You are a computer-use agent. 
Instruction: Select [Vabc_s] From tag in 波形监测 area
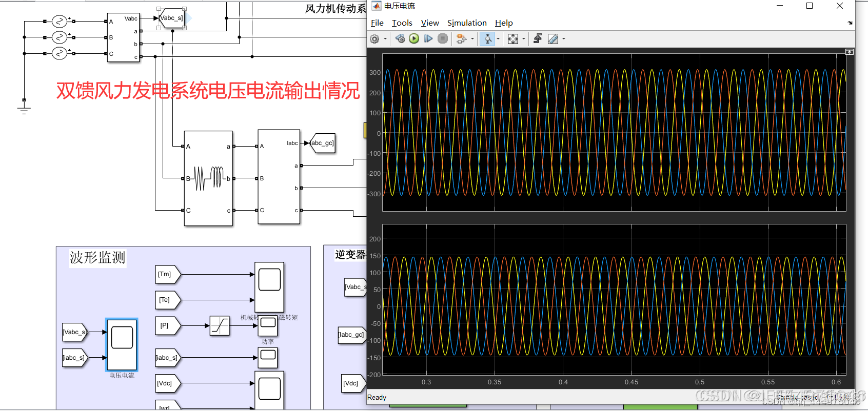coord(75,332)
